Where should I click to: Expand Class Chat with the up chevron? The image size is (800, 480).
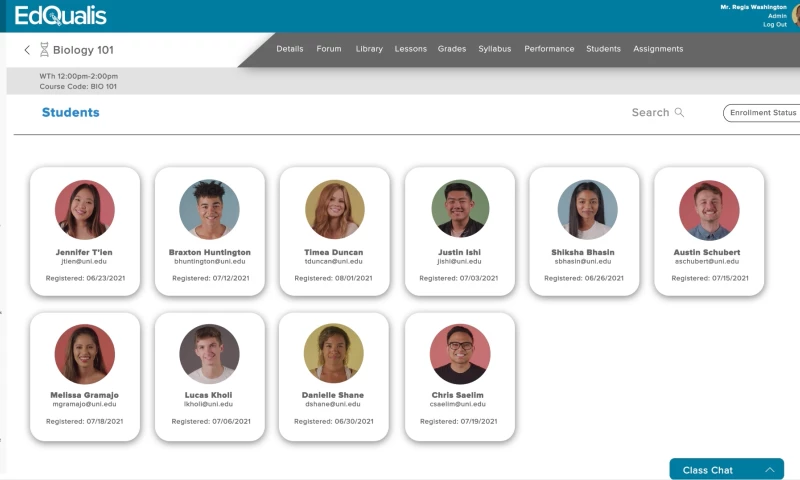pyautogui.click(x=769, y=470)
